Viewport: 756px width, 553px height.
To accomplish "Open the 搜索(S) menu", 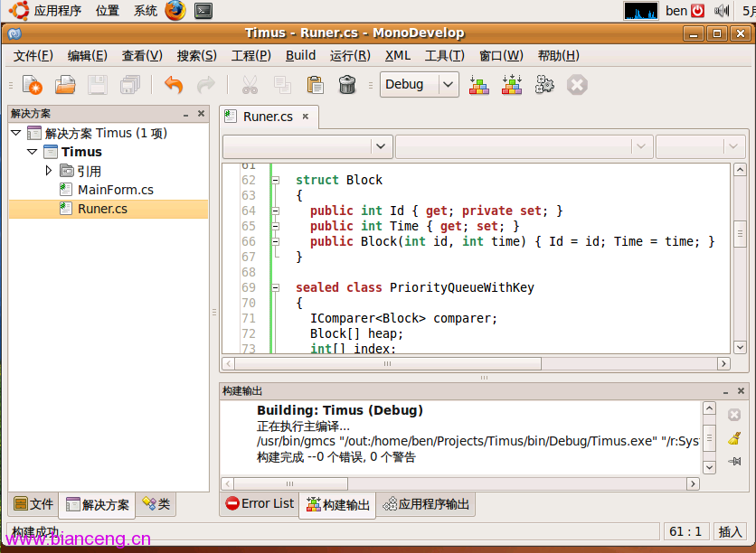I will coord(197,55).
